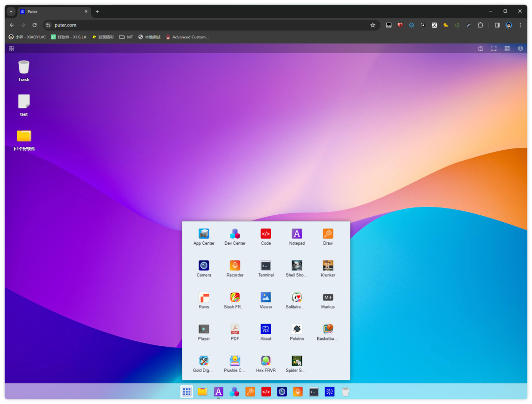Open the user account menu in Puter toolbar
The height and width of the screenshot is (404, 532).
pyautogui.click(x=520, y=48)
